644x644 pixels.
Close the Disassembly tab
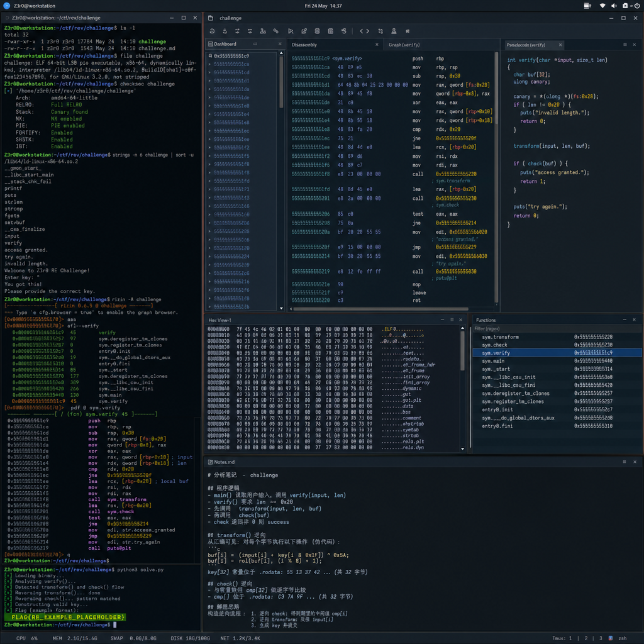tap(377, 45)
